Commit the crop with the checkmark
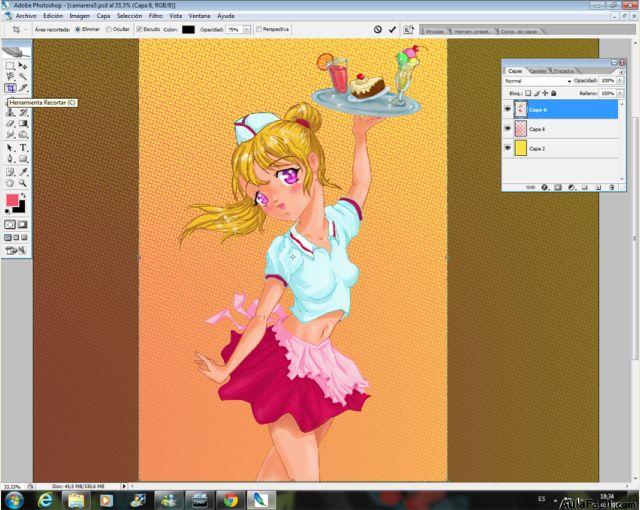 point(392,29)
